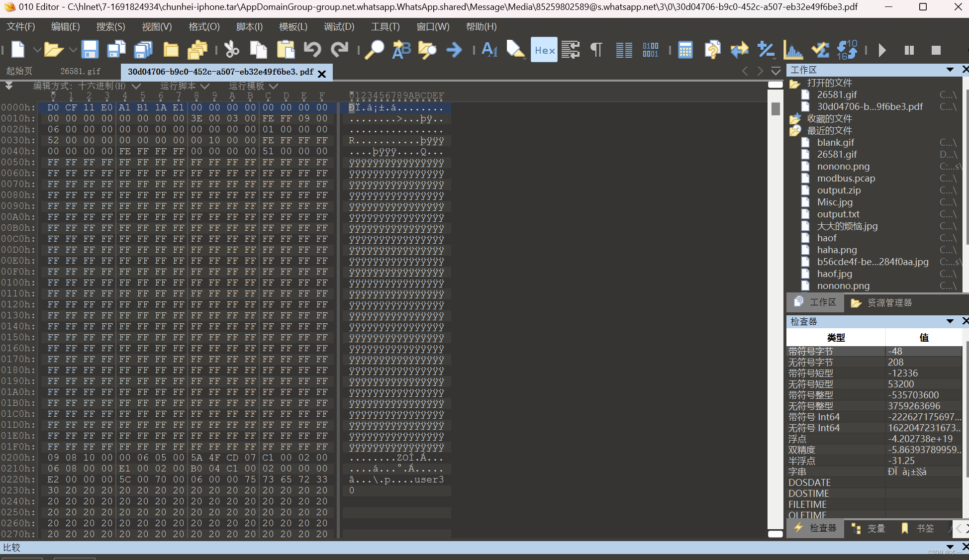The image size is (969, 560).
Task: Switch to the 26581.gif tab
Action: (x=80, y=72)
